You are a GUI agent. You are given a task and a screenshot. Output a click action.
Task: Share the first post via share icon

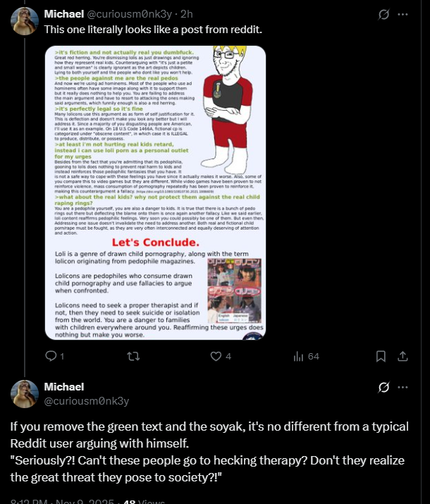pyautogui.click(x=403, y=356)
